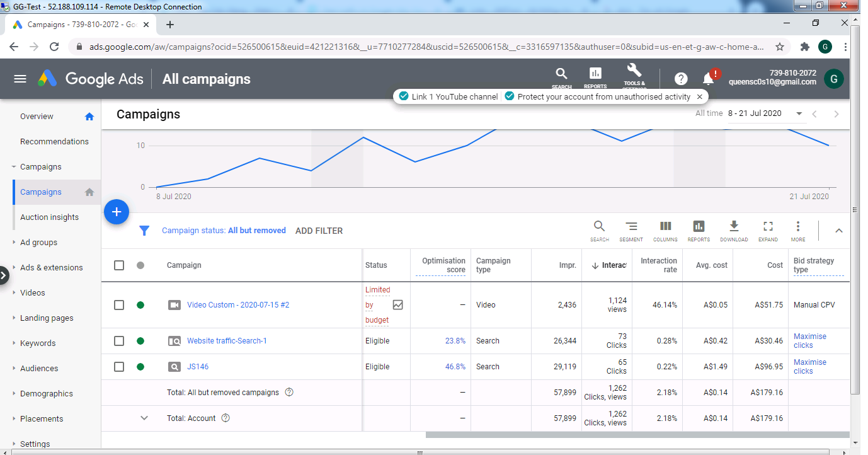Viewport: 868px width, 455px height.
Task: Click the Overview home icon
Action: (x=89, y=117)
